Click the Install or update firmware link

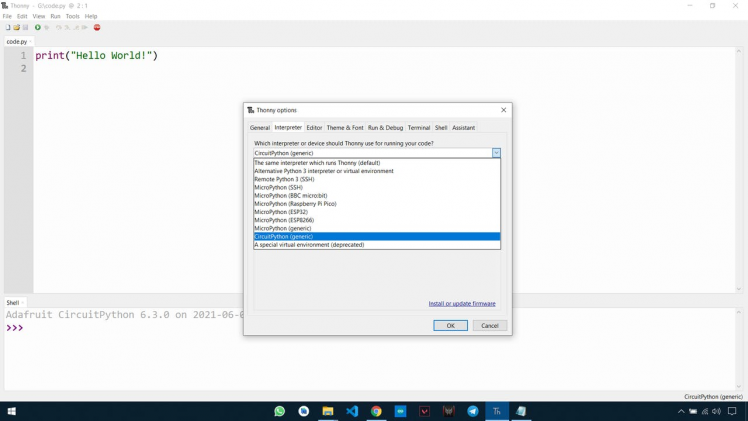[462, 304]
